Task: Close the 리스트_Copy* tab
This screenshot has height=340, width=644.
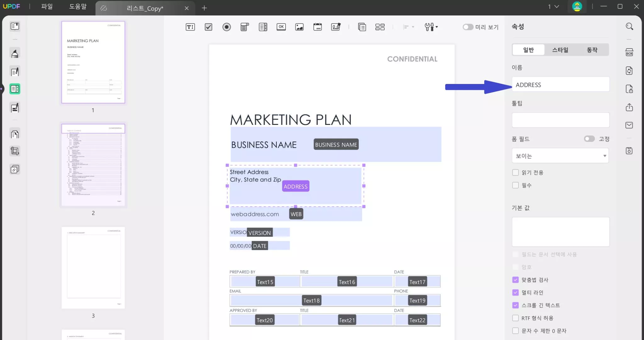Action: click(187, 8)
